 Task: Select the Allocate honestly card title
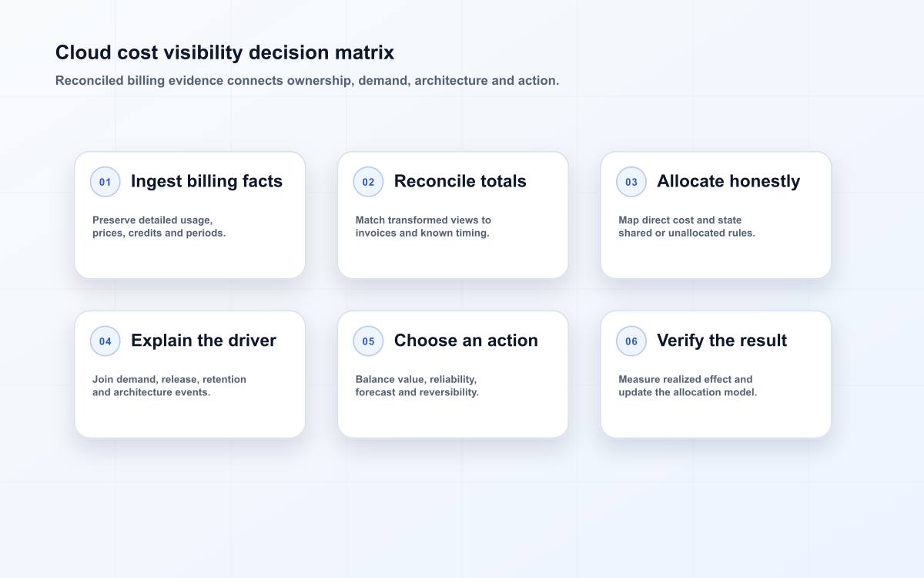pyautogui.click(x=728, y=181)
